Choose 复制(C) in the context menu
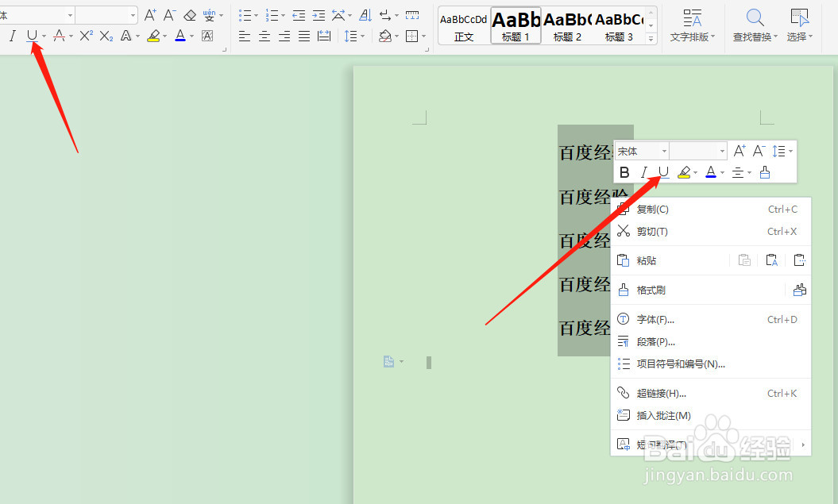838x504 pixels. coord(711,210)
